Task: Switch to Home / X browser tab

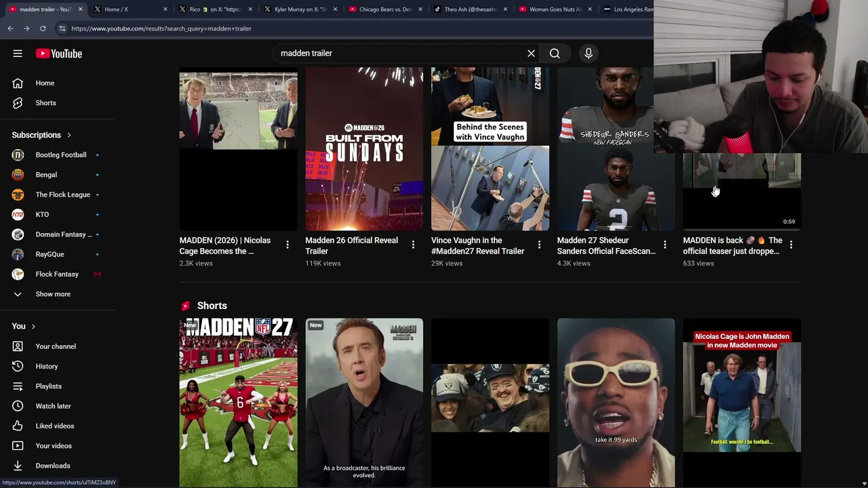Action: point(130,9)
